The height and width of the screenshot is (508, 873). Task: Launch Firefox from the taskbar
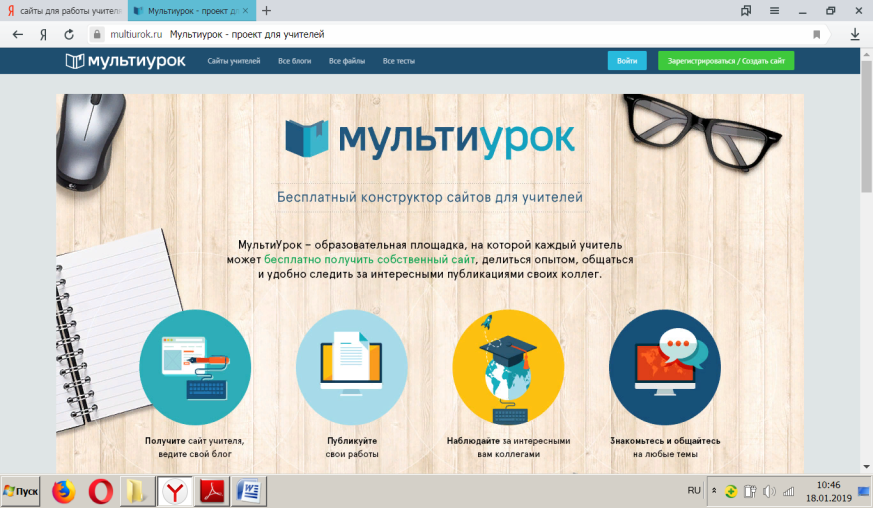coord(63,492)
